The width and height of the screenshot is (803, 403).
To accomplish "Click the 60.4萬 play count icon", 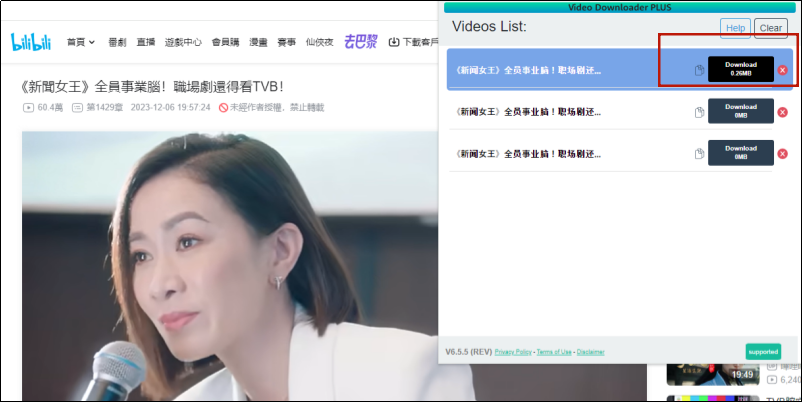I will click(x=28, y=108).
